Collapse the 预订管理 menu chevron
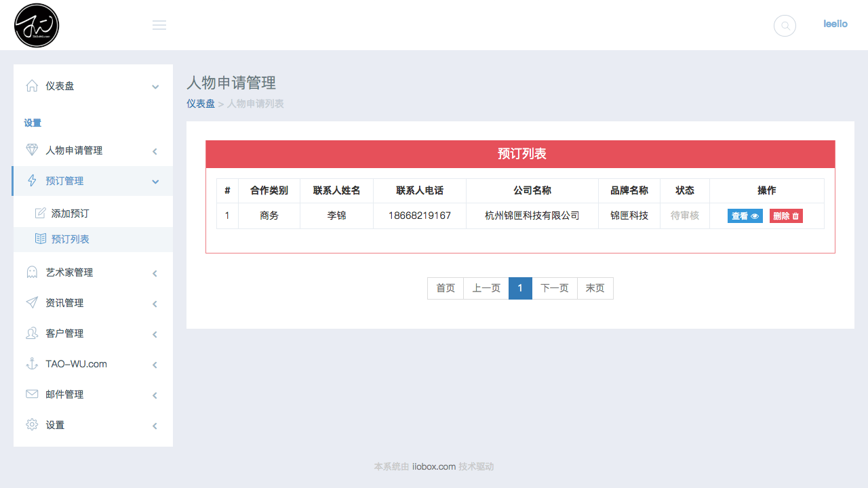This screenshot has width=868, height=488. (155, 182)
